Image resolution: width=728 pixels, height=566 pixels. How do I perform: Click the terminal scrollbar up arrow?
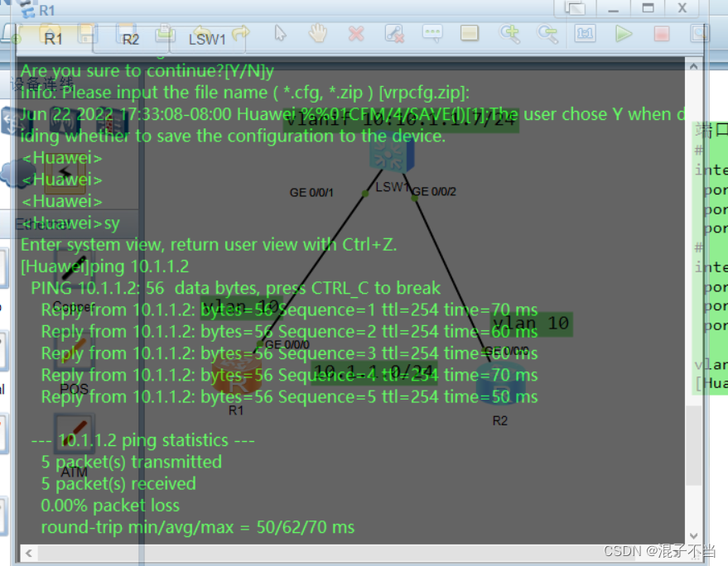coord(694,66)
